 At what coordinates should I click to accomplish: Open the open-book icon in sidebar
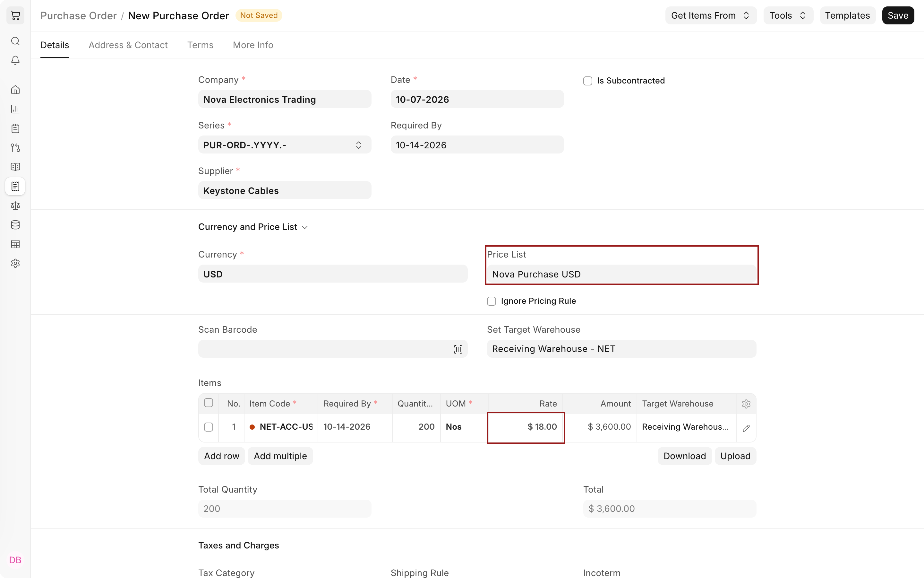(x=15, y=167)
